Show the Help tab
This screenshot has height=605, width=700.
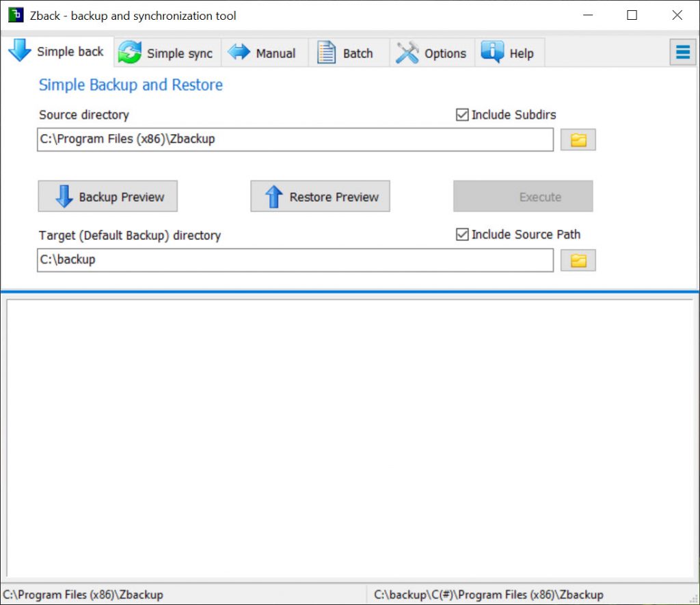(x=509, y=53)
